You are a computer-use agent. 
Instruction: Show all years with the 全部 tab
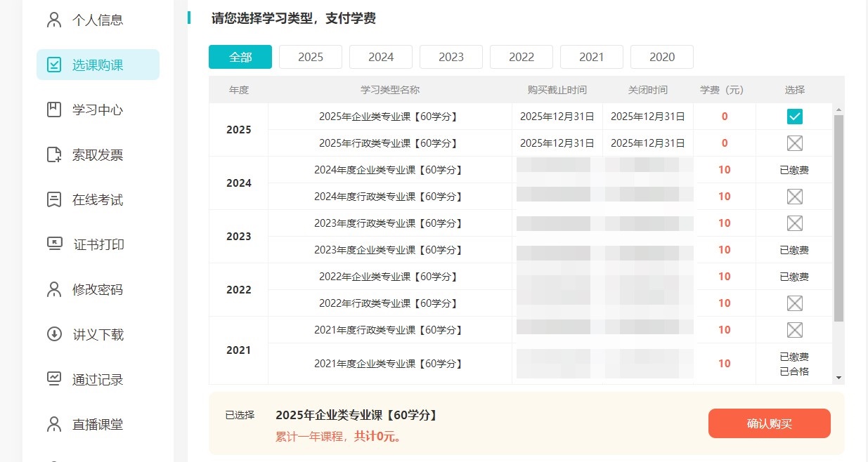point(240,57)
